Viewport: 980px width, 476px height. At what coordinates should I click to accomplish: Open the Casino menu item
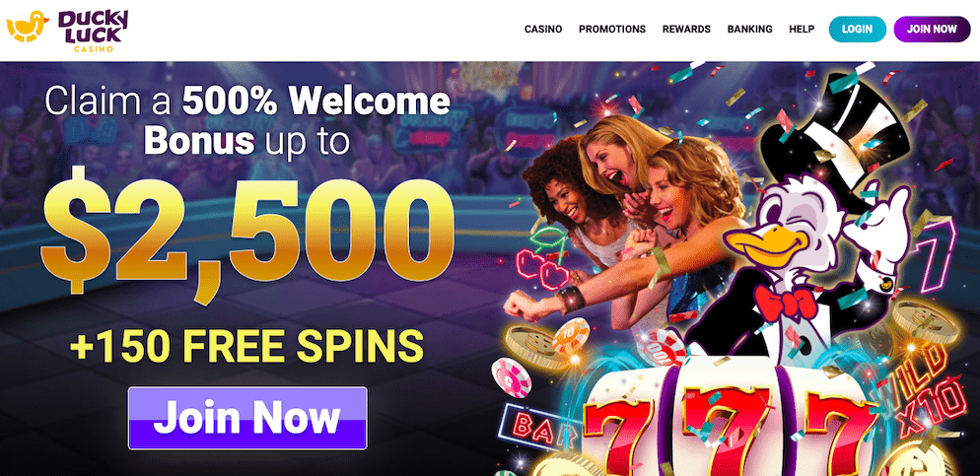pyautogui.click(x=543, y=29)
